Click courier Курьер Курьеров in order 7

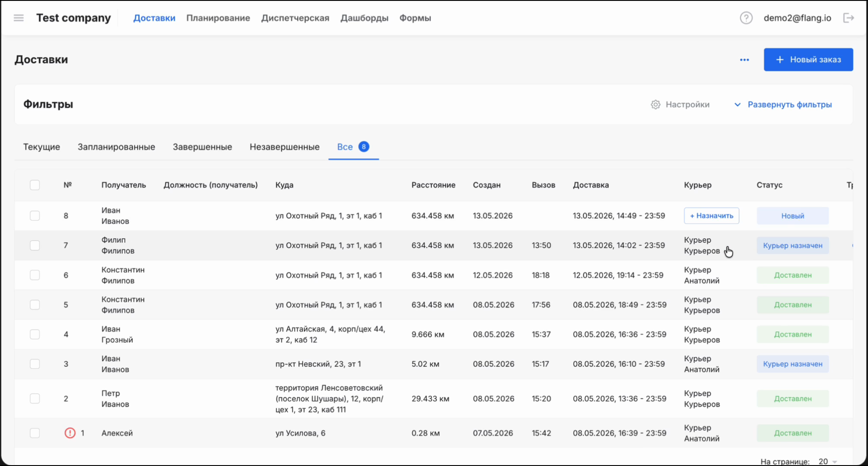702,245
